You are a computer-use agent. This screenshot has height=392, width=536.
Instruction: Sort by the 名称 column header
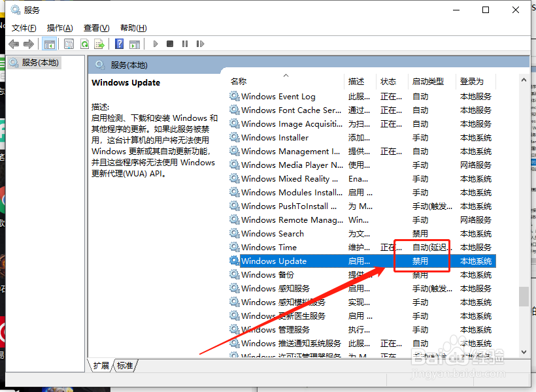[286, 81]
